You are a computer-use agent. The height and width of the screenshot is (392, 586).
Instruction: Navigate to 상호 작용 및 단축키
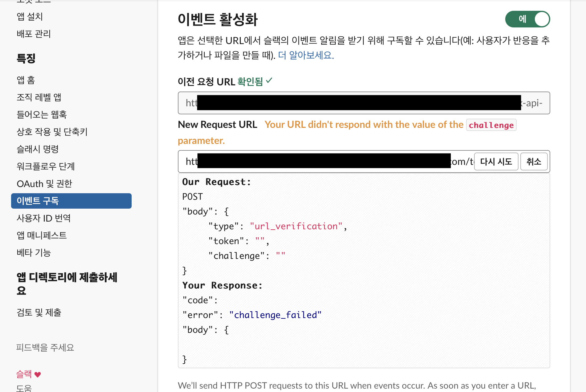(52, 132)
